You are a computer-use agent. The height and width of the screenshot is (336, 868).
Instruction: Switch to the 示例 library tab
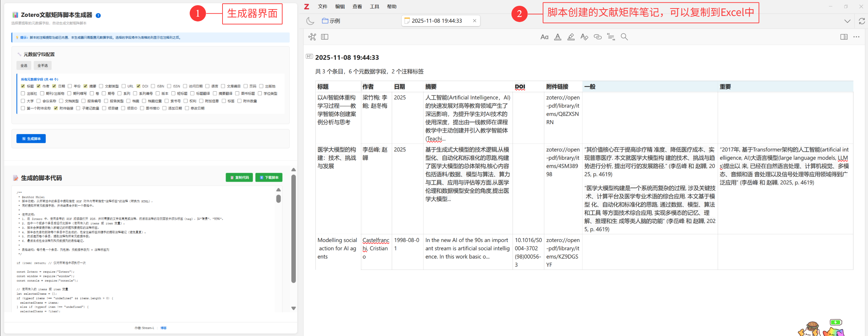331,21
